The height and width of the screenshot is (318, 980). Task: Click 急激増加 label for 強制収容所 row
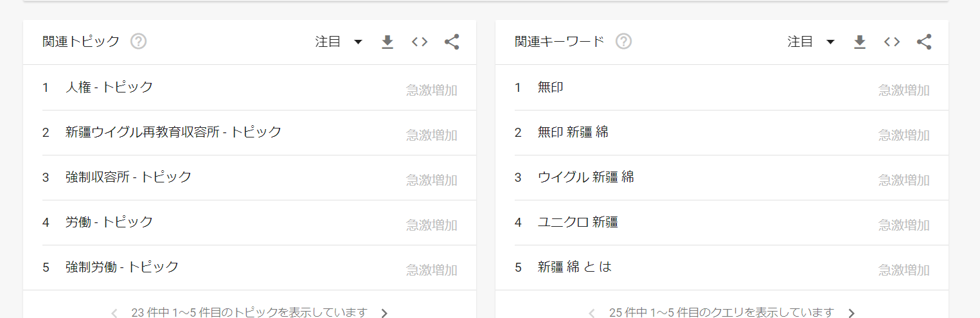pos(432,181)
